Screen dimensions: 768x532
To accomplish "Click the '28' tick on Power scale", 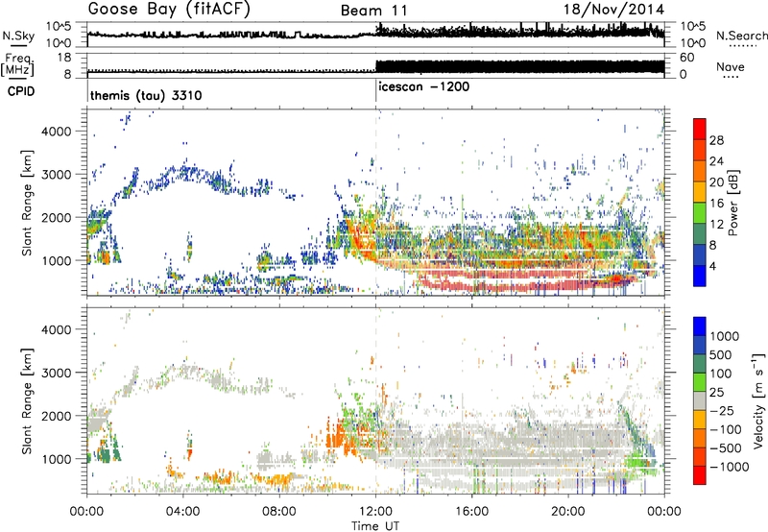I will 716,140.
